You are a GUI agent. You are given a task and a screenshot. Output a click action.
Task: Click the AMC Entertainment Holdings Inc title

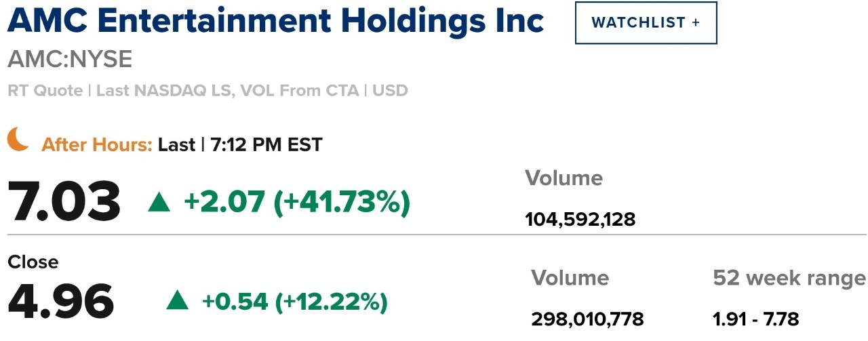(275, 22)
